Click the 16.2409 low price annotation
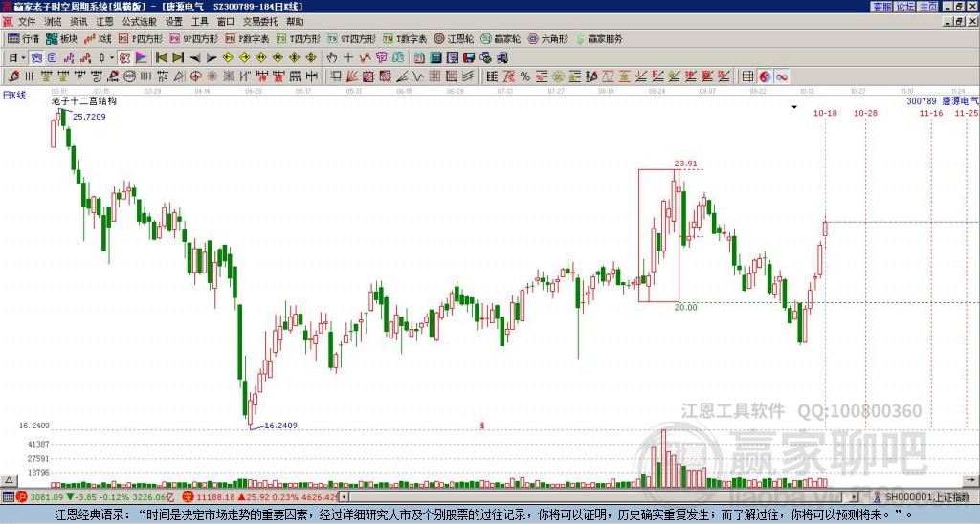980x524 pixels. (280, 426)
